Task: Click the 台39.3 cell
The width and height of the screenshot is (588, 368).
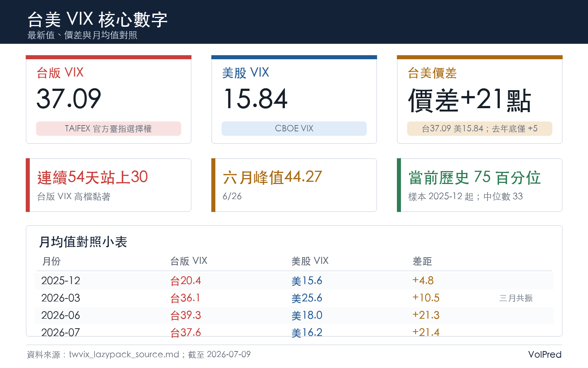Action: coord(186,315)
